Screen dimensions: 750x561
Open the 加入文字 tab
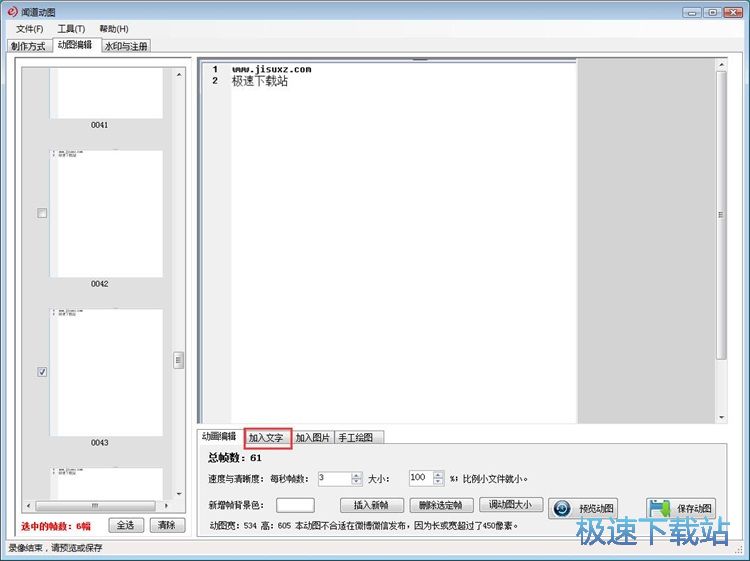(x=266, y=438)
